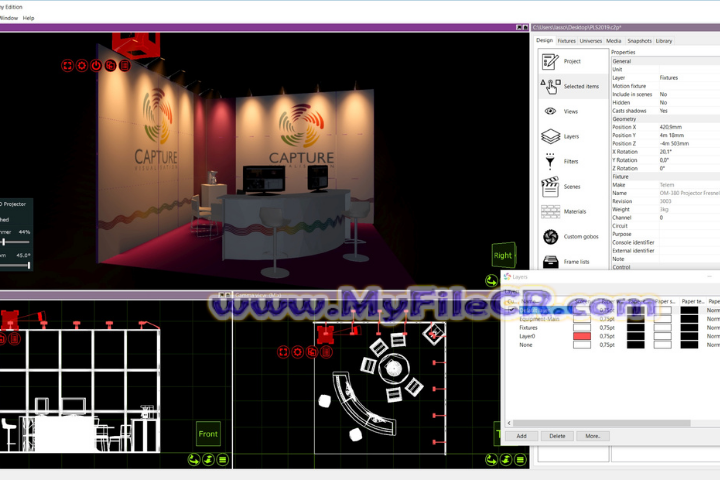The height and width of the screenshot is (480, 720).
Task: Click the red focus frame icon in the plan view
Action: tap(283, 352)
